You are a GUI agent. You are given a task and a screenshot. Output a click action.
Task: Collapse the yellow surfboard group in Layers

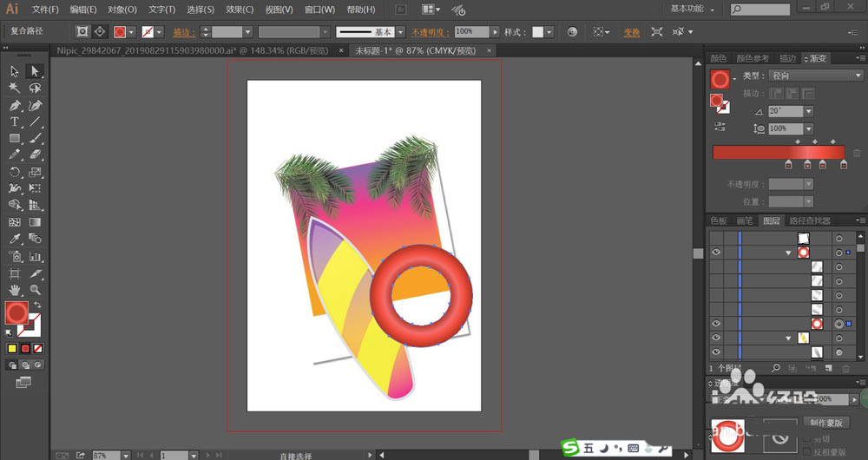click(788, 338)
